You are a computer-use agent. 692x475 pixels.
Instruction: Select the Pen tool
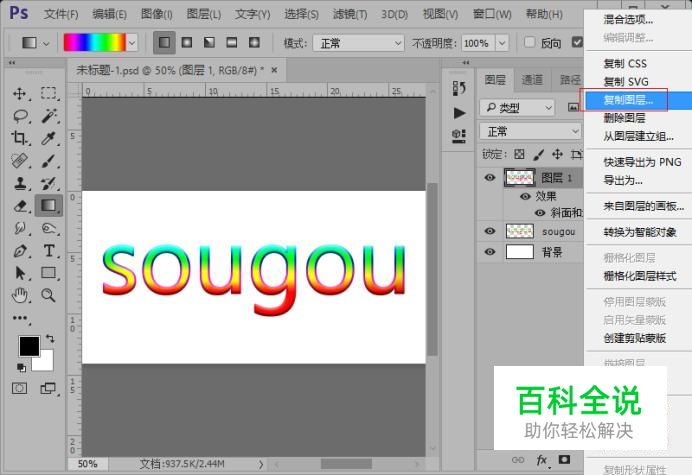pyautogui.click(x=20, y=251)
